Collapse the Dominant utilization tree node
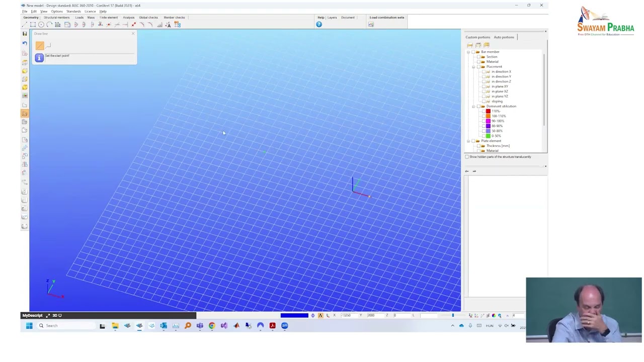The width and height of the screenshot is (644, 362). [x=473, y=107]
